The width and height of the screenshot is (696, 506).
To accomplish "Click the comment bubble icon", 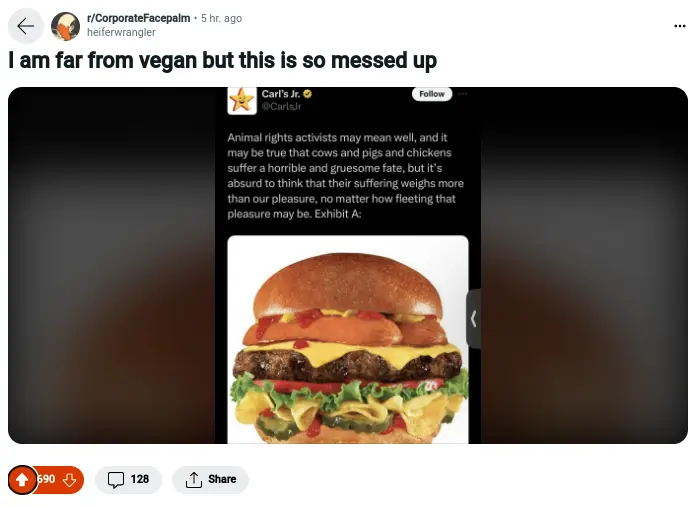I will (116, 480).
